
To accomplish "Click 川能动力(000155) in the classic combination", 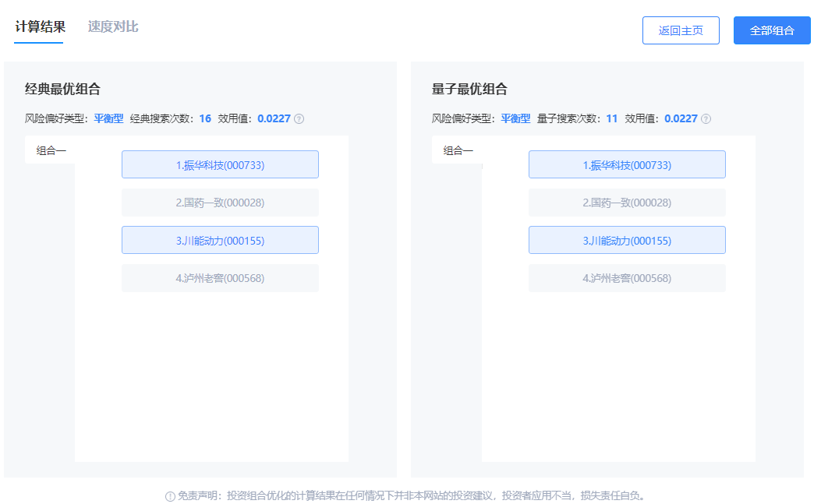I will (220, 240).
